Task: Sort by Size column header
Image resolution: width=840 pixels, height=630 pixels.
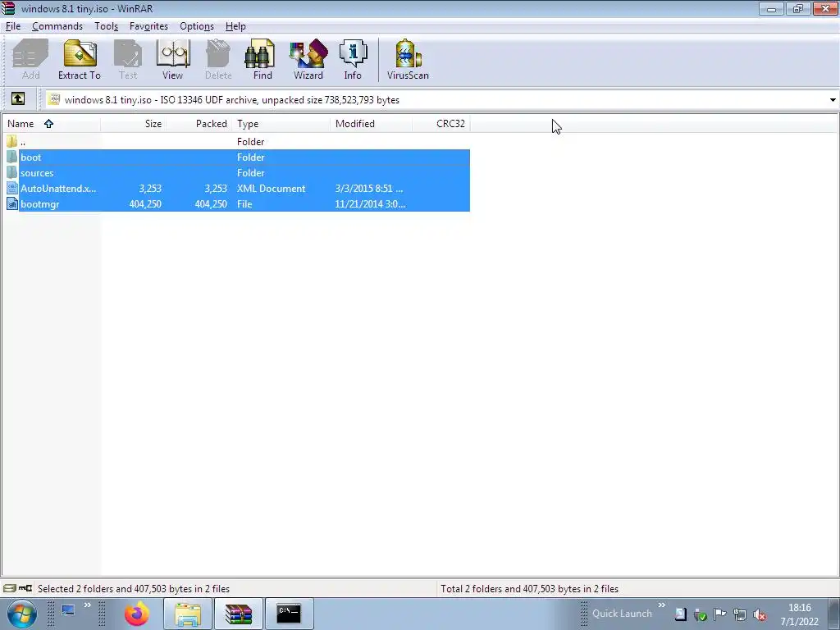Action: [x=134, y=124]
